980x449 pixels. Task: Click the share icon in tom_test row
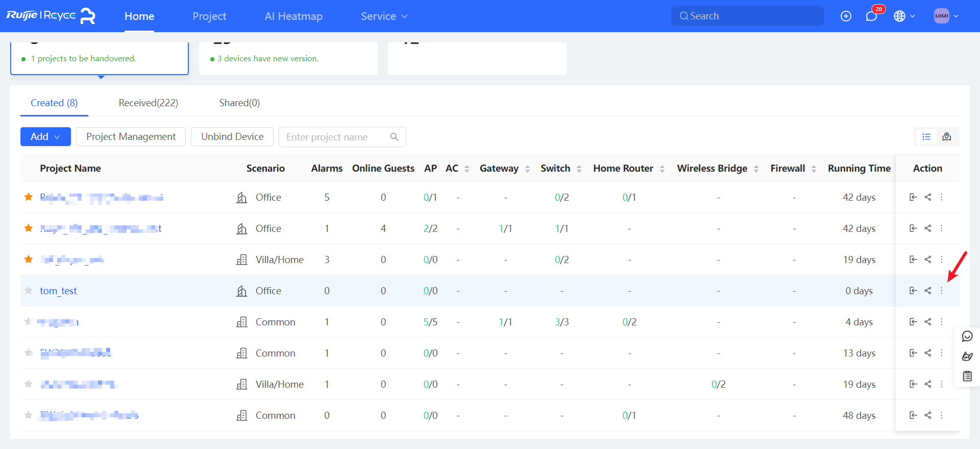[928, 291]
